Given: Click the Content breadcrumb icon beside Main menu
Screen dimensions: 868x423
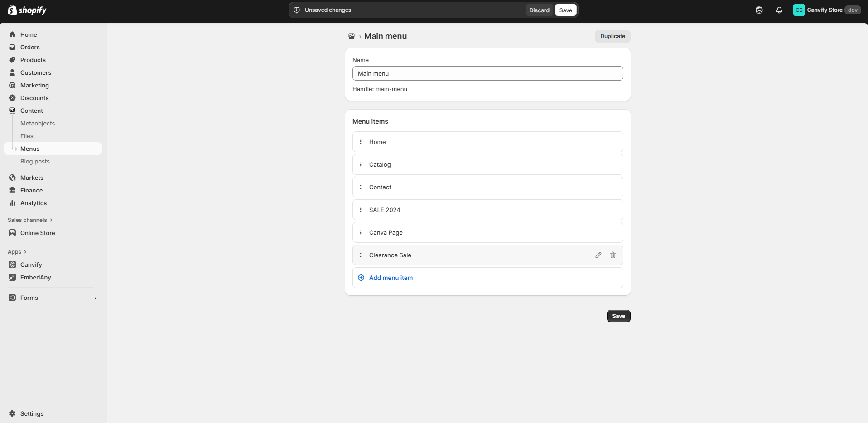Looking at the screenshot, I should tap(352, 36).
